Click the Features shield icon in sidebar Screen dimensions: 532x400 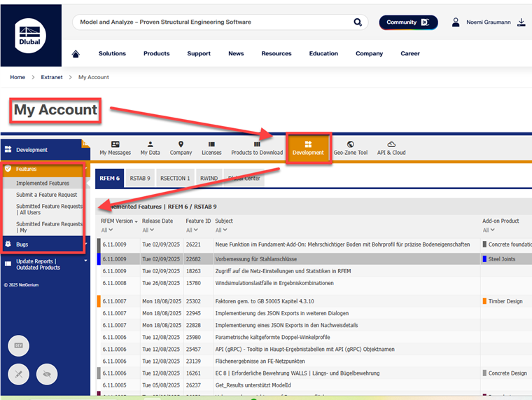(8, 169)
